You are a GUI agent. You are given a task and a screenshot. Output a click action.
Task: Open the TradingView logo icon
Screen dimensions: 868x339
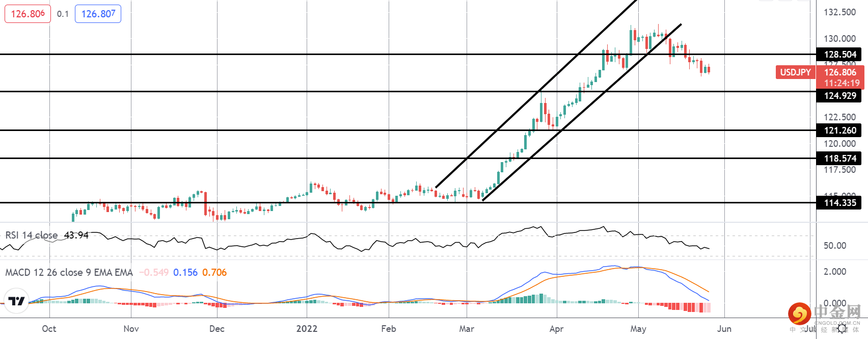coord(16,301)
